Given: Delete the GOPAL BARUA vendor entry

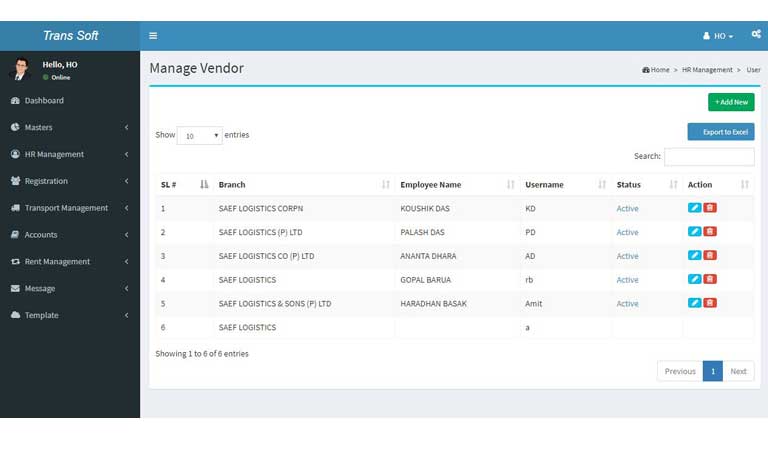Looking at the screenshot, I should tap(710, 280).
